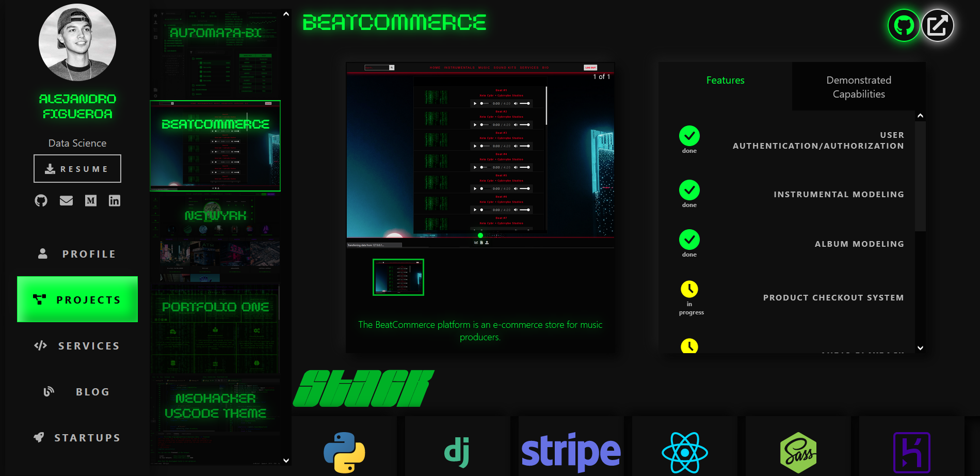
Task: Click the LinkedIn icon under the profile
Action: pos(114,201)
